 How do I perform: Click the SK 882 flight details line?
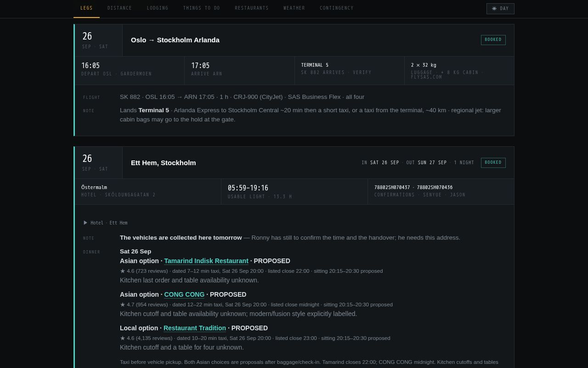click(242, 97)
